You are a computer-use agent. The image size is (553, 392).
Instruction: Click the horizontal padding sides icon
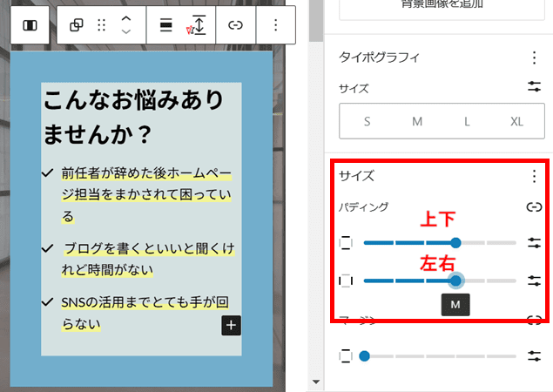coord(346,280)
